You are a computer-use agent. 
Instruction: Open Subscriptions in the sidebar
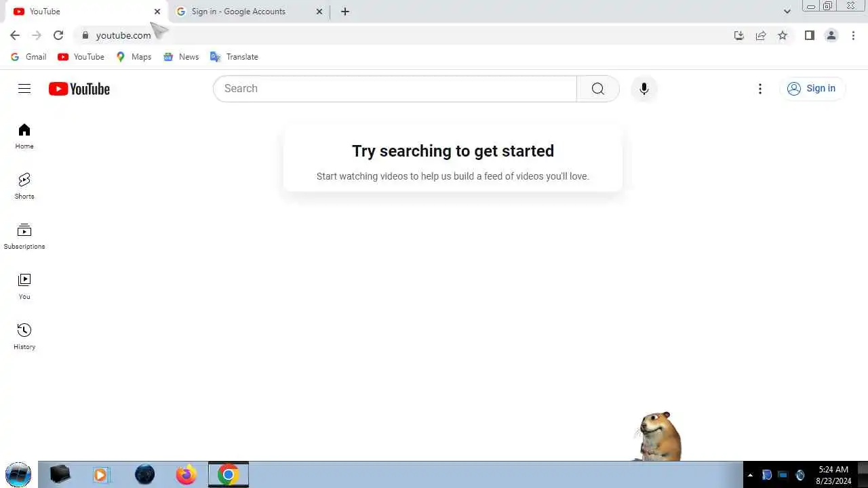pos(24,237)
